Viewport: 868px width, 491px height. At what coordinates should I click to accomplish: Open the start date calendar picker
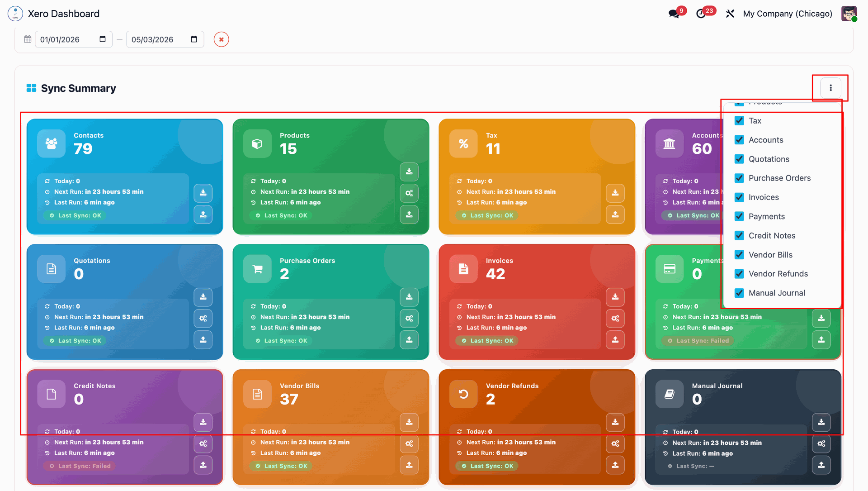click(103, 39)
